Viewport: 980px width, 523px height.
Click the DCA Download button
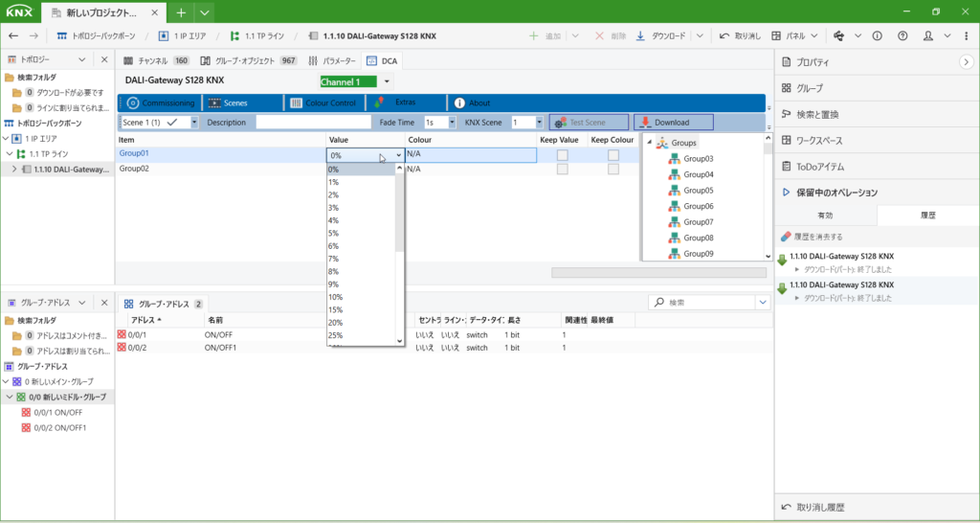pyautogui.click(x=673, y=123)
